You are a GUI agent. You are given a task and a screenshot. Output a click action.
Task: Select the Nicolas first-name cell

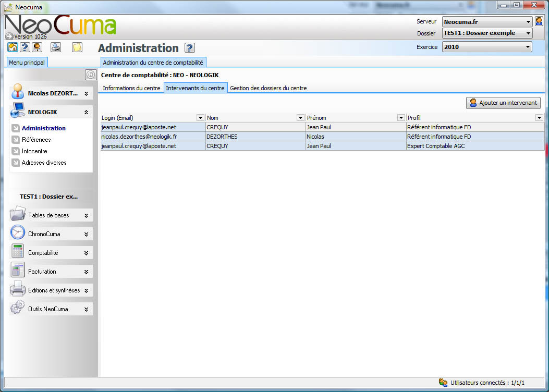356,137
